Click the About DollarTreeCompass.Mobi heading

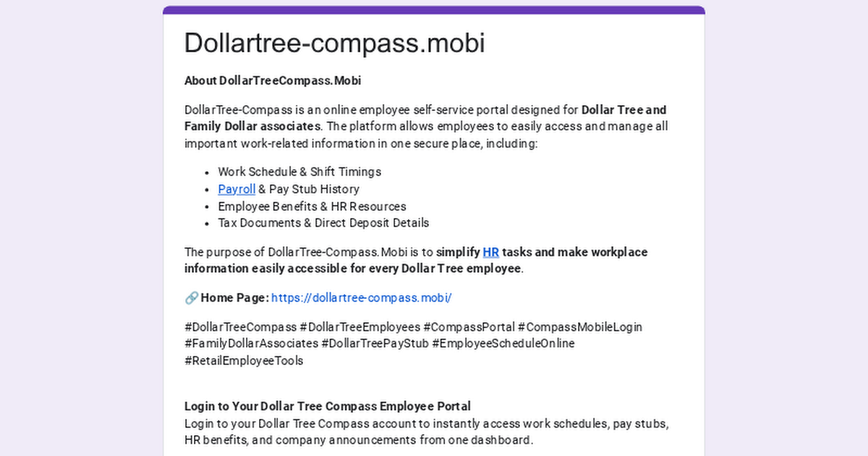coord(273,80)
